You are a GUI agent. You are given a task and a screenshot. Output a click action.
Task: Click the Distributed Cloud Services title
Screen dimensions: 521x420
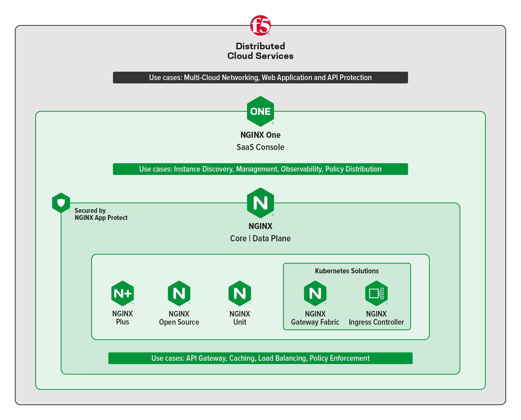260,51
